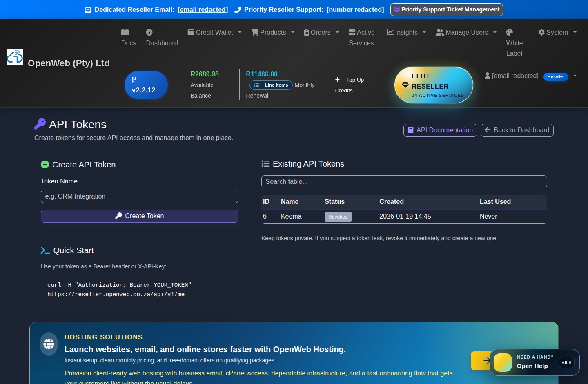Screen dimensions: 588x384
Task: Expand the Credit Wallet dropdown arrow
Action: [x=240, y=32]
